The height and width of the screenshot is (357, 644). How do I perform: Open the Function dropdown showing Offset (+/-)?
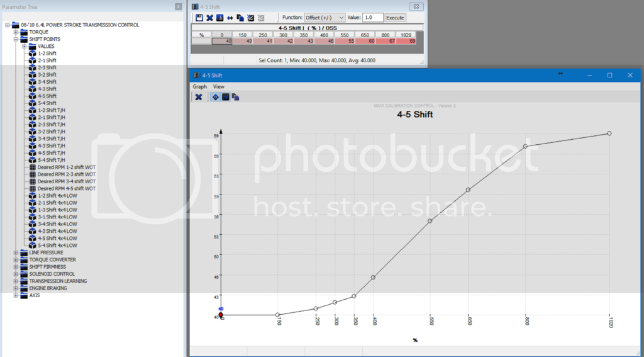(325, 18)
